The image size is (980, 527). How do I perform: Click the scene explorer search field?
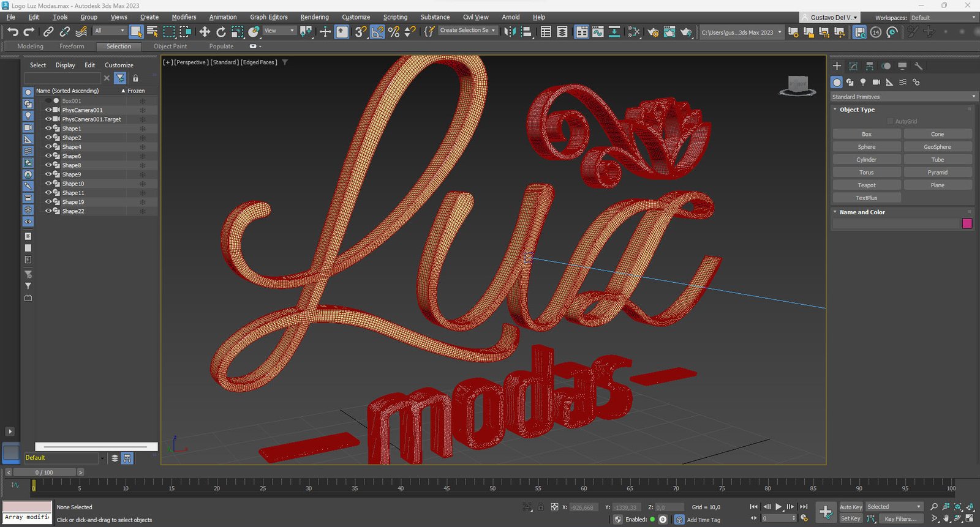point(62,78)
